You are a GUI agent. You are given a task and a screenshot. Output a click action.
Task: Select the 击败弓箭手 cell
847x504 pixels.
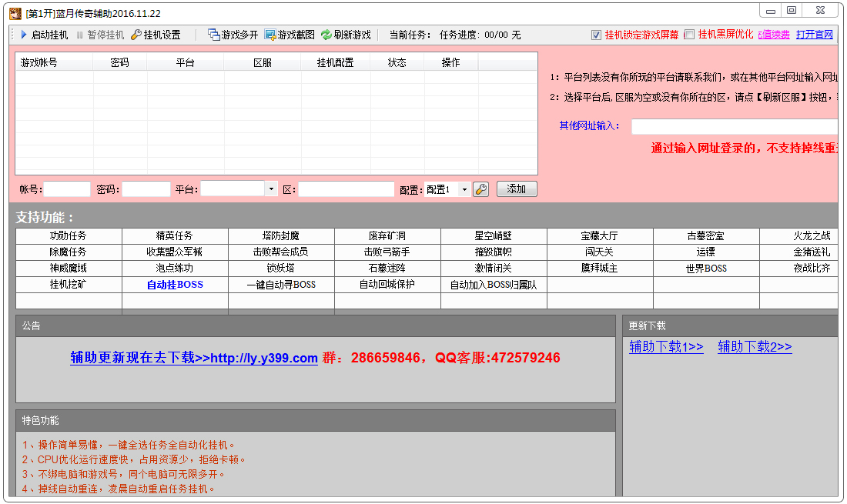tap(387, 252)
